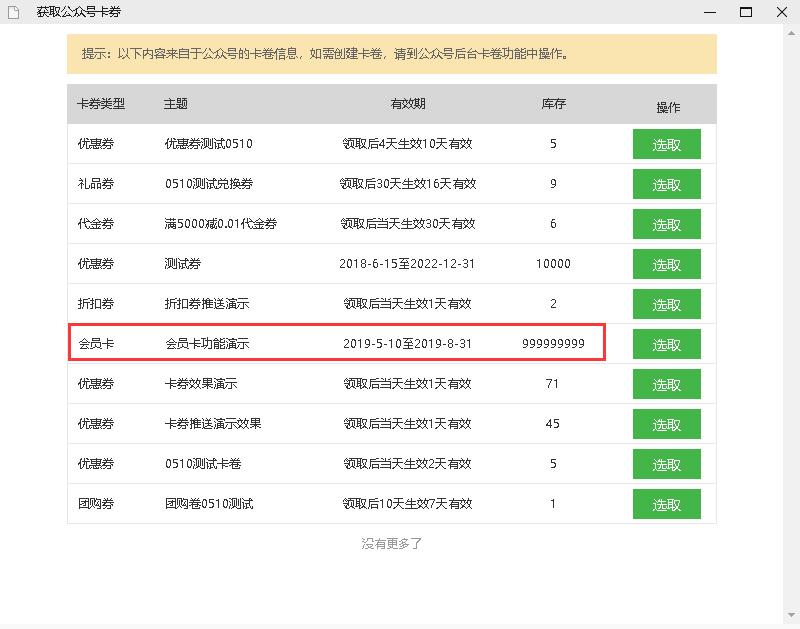Click the 礼品券 type cell
Image resolution: width=800 pixels, height=629 pixels.
click(x=95, y=184)
